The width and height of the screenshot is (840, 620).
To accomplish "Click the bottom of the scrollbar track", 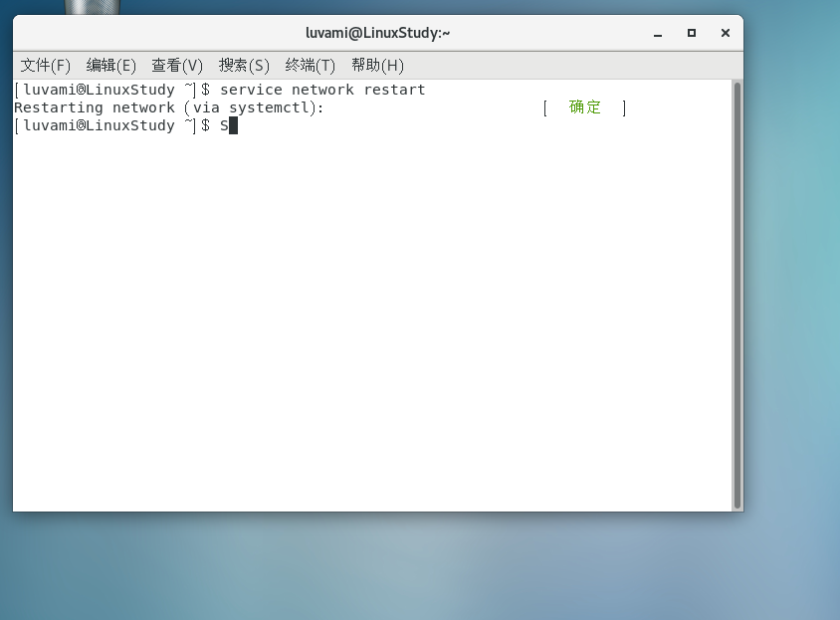I will [x=736, y=503].
